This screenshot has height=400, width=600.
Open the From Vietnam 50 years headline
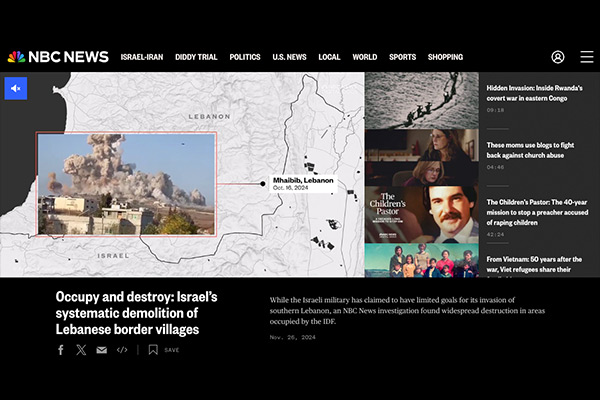(534, 264)
